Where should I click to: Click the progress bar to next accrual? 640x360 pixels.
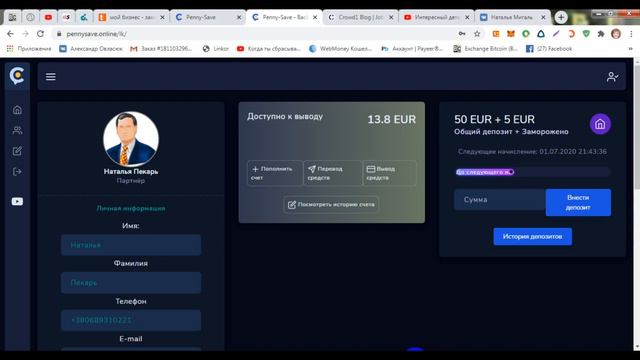pyautogui.click(x=532, y=172)
